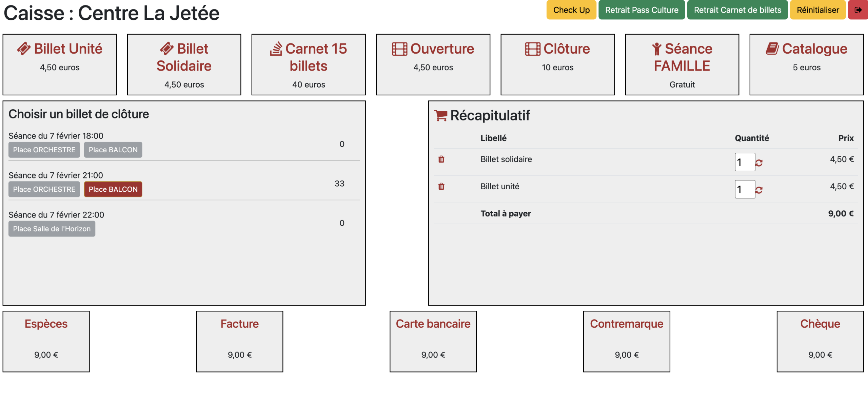Delete the Billet solidaire line with trash icon

[441, 159]
